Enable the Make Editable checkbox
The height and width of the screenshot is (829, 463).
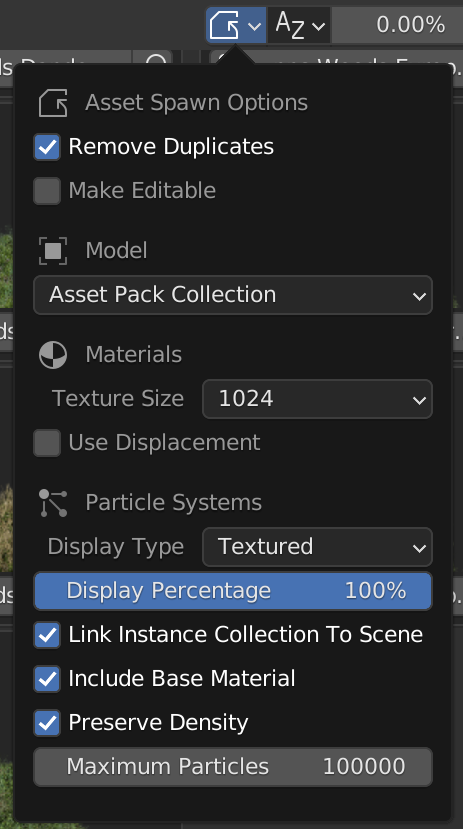pos(47,190)
